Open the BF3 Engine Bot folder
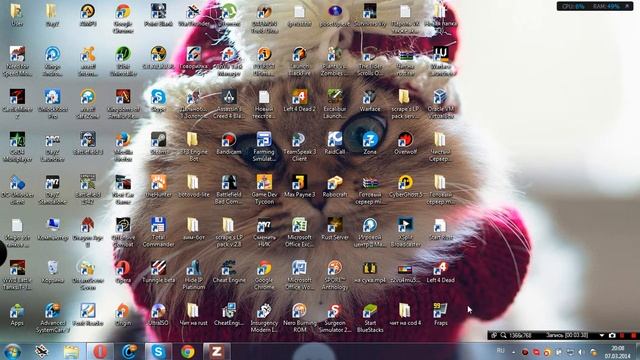 coord(193,147)
